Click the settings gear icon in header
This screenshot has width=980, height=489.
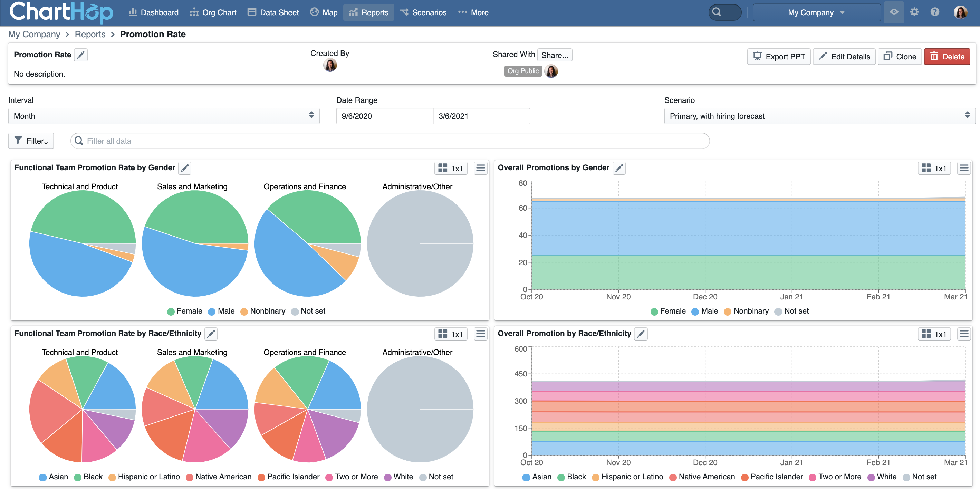pos(914,12)
